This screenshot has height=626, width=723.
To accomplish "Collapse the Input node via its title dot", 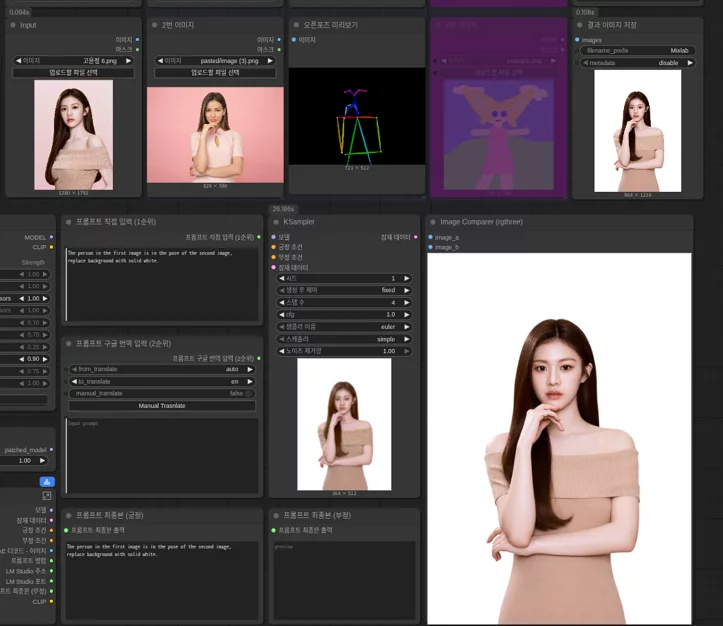I will (x=13, y=25).
